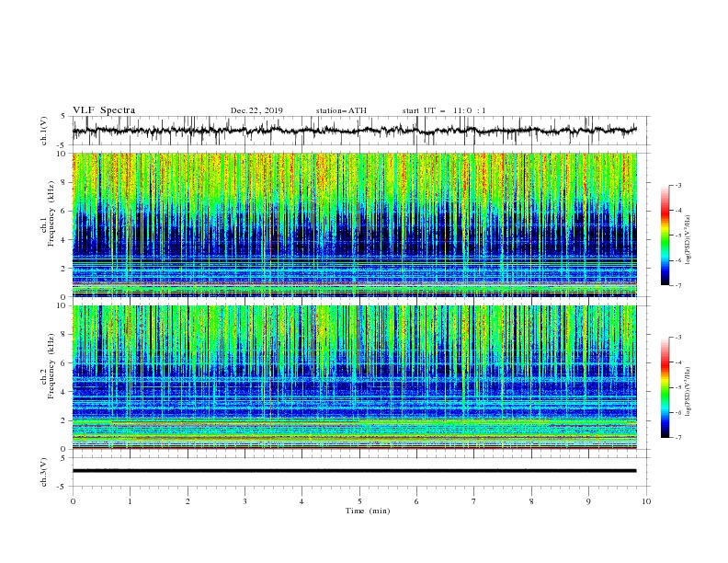Viewport: 728px width, 563px height.
Task: Click the "-7" tick of the lower color bar
Action: [x=678, y=437]
